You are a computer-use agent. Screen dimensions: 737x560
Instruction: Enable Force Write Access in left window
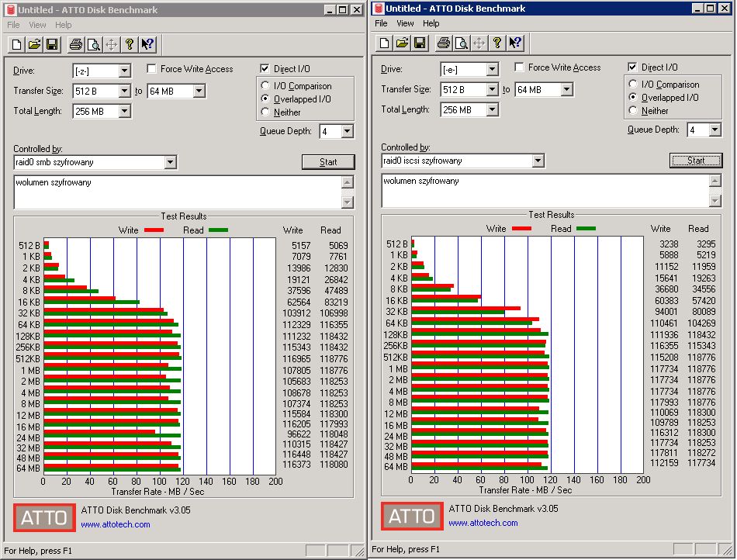(151, 68)
